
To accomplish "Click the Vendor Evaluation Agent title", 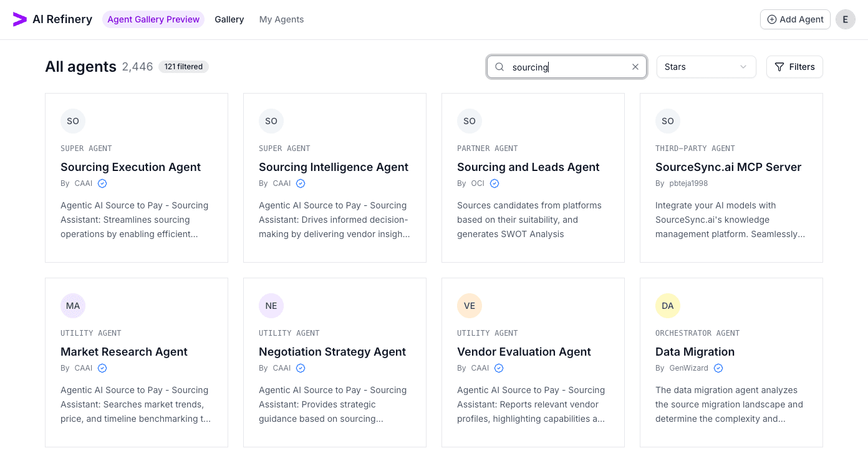I will point(524,352).
